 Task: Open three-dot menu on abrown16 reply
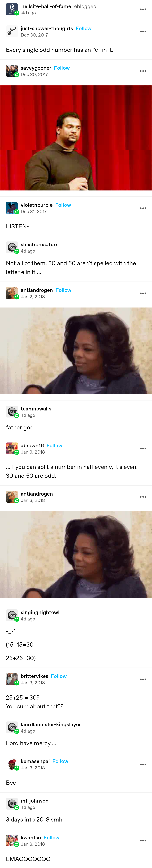point(143,449)
